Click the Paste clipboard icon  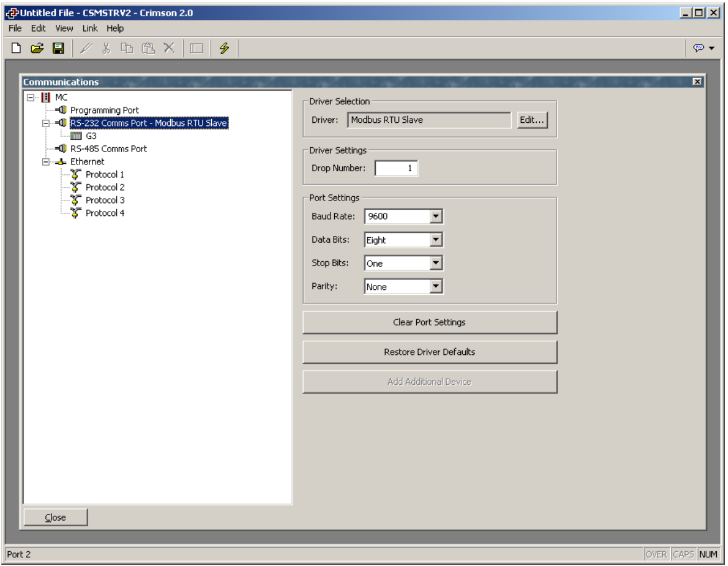click(148, 48)
